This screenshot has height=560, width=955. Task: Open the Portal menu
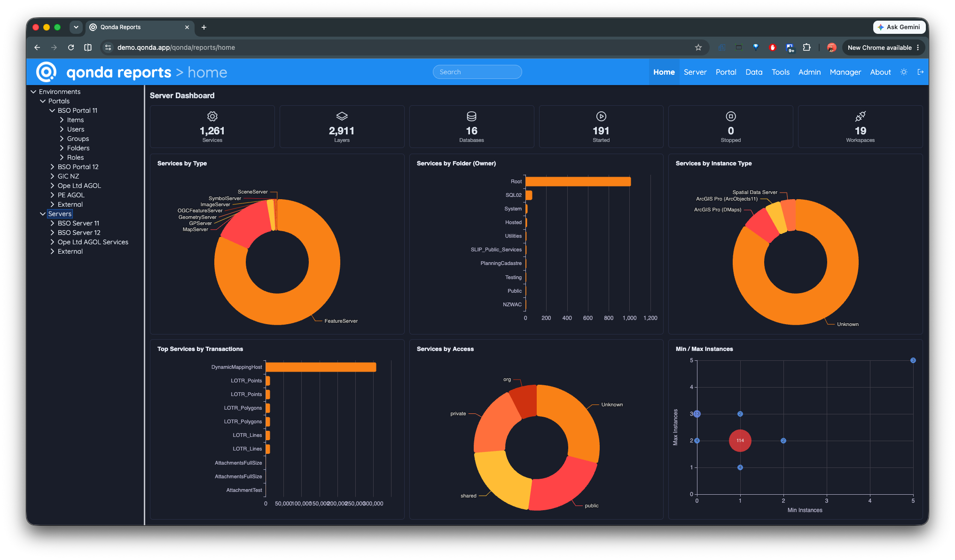pyautogui.click(x=726, y=72)
